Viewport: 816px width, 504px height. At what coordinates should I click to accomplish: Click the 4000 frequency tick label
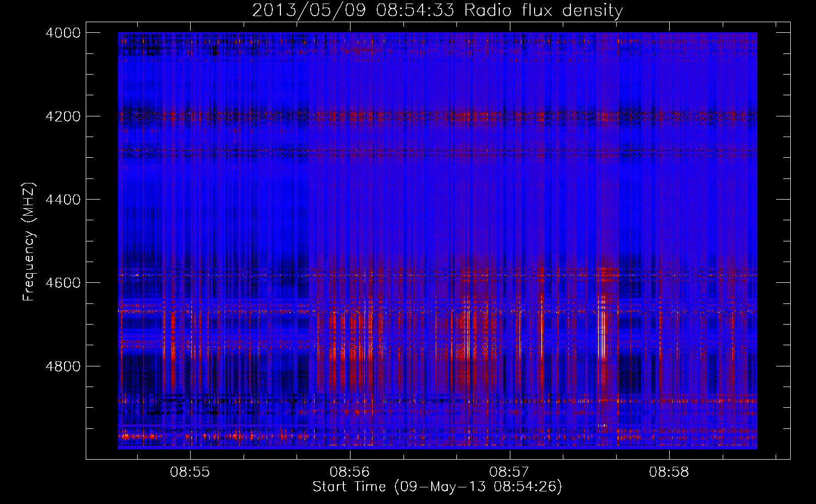(x=63, y=33)
